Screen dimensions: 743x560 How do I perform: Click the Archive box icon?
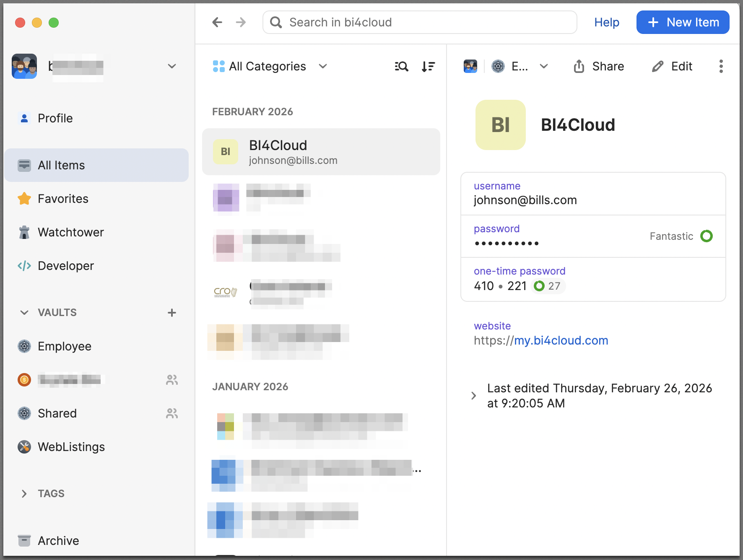(24, 541)
